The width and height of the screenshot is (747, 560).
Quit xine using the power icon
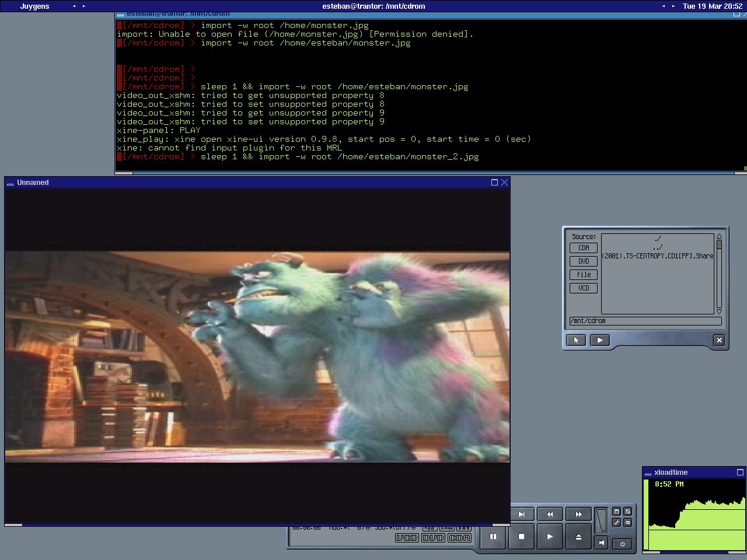click(622, 544)
